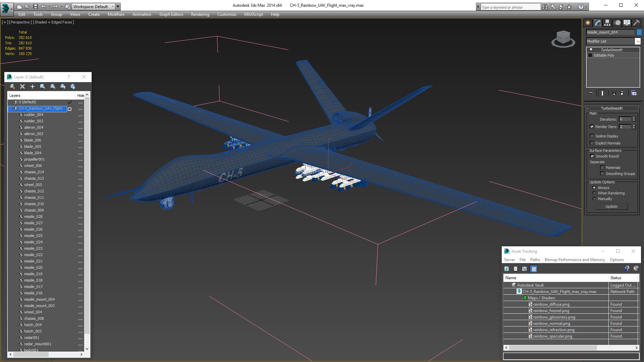The height and width of the screenshot is (362, 644).
Task: Select the When Rendering update option
Action: point(594,193)
